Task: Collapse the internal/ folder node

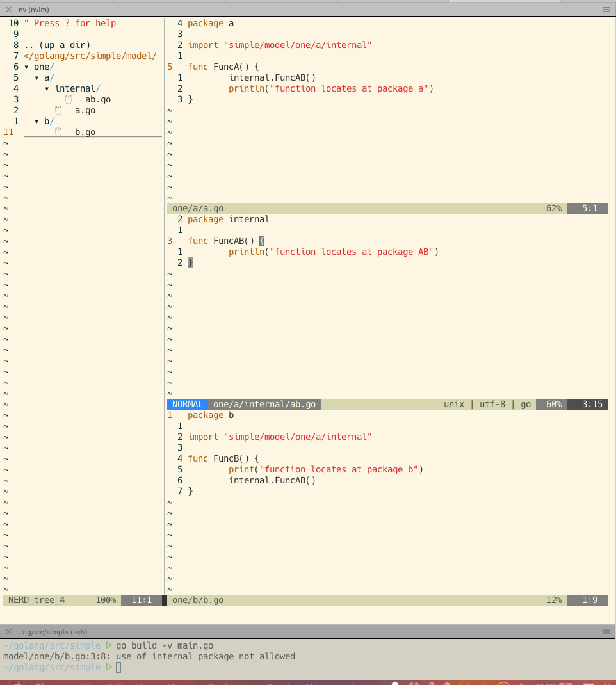Action: (47, 89)
